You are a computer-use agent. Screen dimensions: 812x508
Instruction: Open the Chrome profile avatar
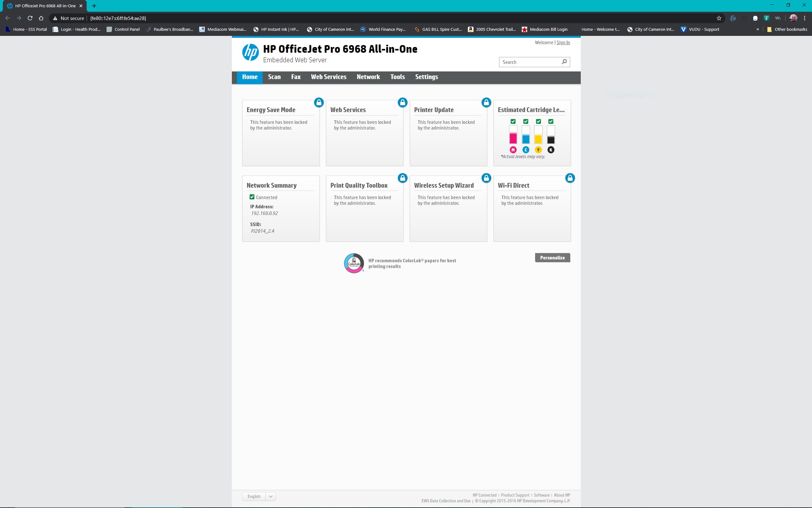793,18
